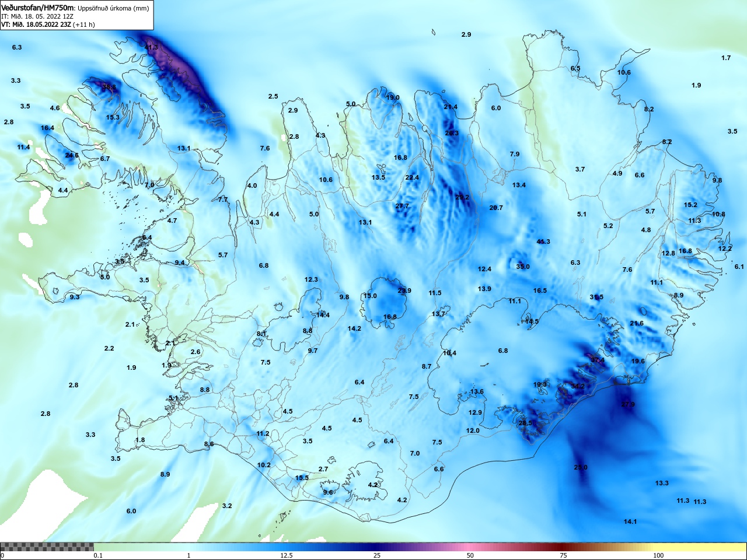Click the VT: Mið. 18.05.2022 23Z line
The width and height of the screenshot is (747, 560).
(48, 24)
